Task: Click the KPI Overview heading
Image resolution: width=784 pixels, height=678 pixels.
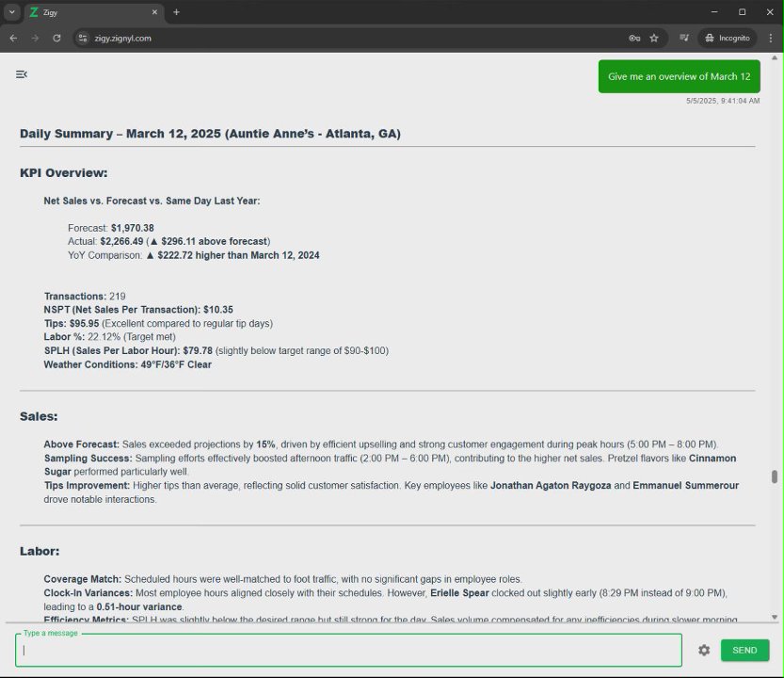Action: click(63, 172)
